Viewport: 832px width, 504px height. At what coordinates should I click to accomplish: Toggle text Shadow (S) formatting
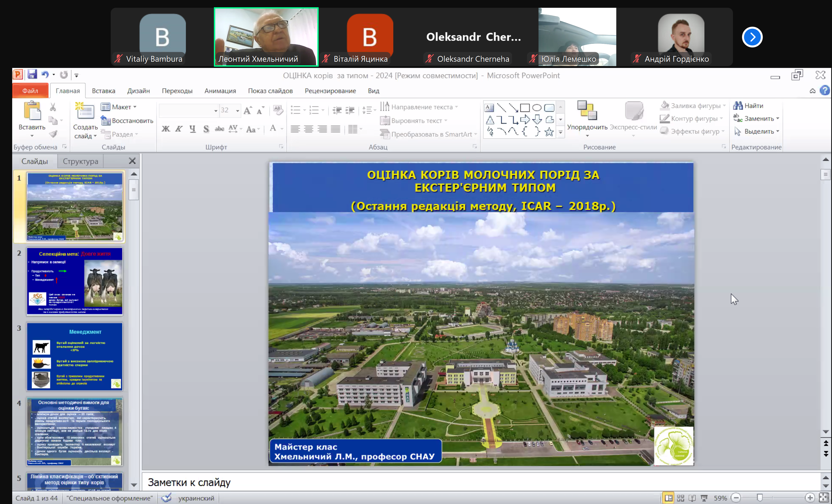tap(206, 129)
